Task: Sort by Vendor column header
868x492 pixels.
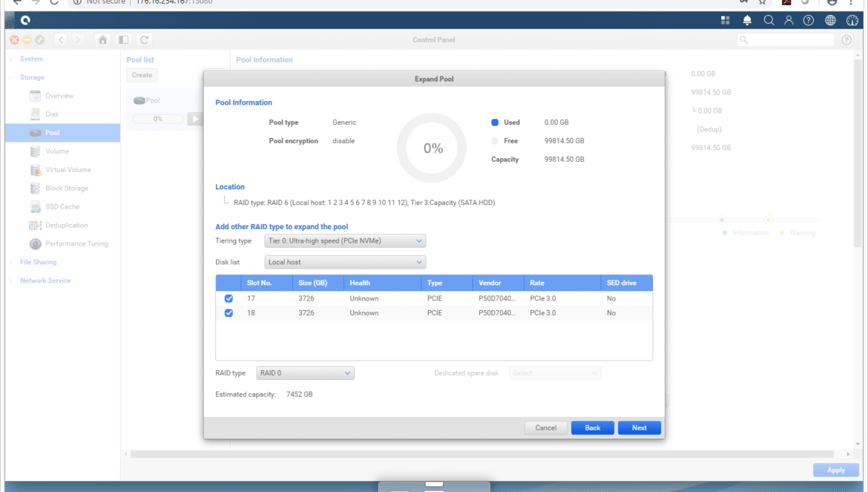Action: pos(499,283)
